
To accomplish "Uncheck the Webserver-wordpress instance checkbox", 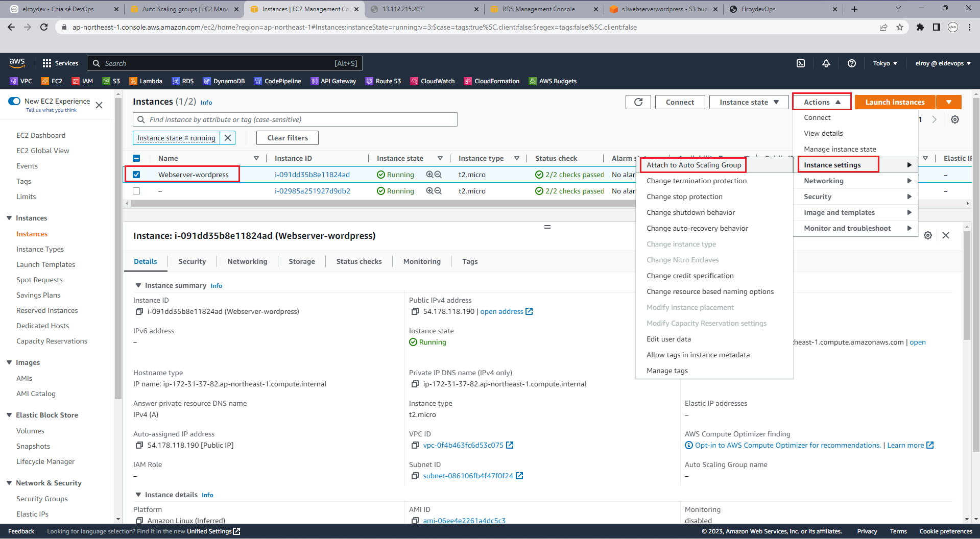I will point(136,175).
